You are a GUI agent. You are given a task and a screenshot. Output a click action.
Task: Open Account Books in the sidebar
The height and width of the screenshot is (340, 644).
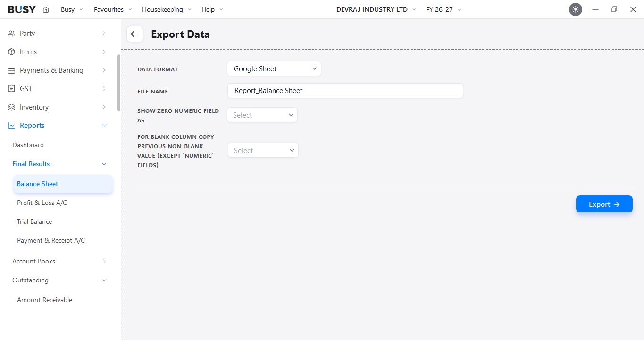(x=33, y=262)
